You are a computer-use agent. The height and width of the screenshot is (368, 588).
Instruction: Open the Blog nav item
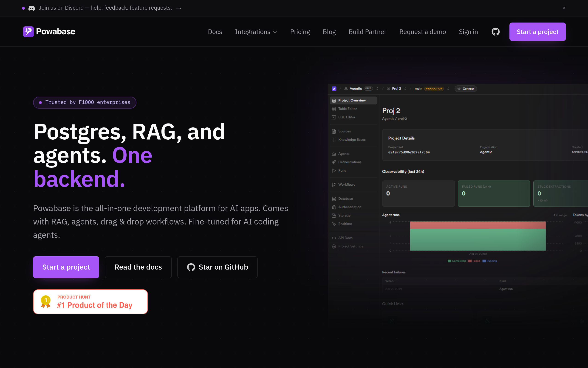329,32
